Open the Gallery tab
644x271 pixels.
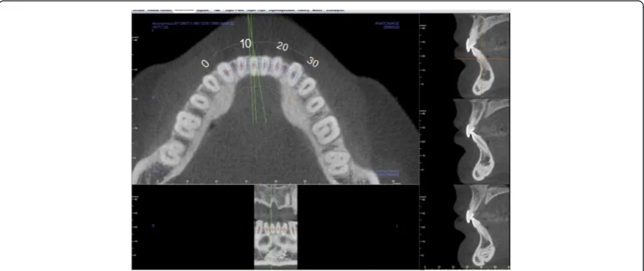[303, 10]
